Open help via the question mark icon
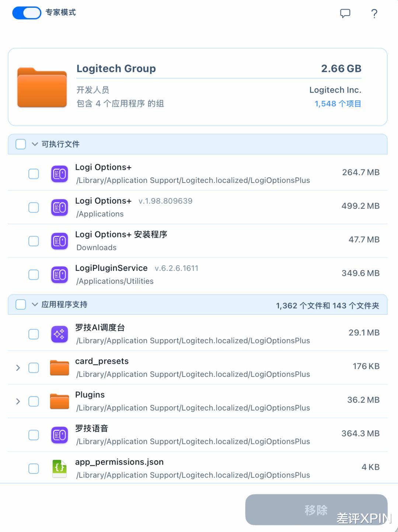 coord(374,14)
